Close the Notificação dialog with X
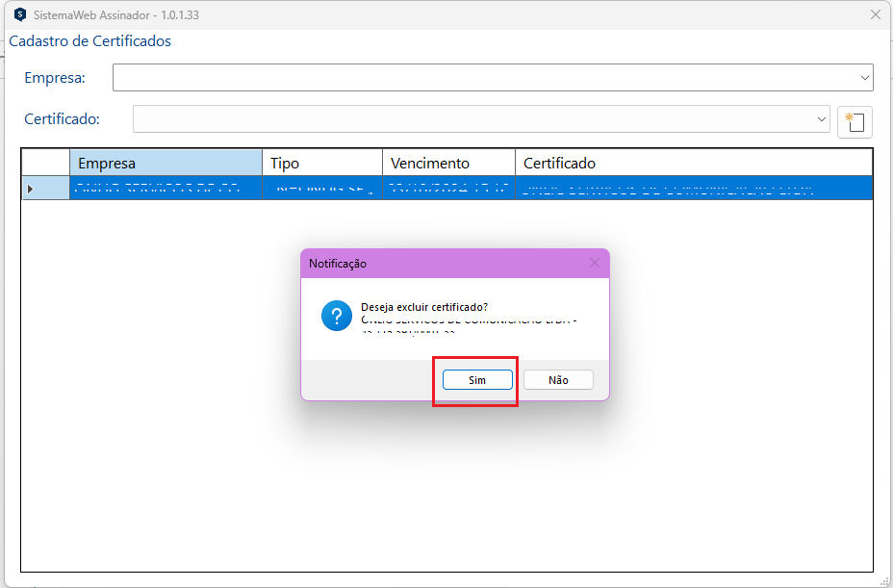Image resolution: width=893 pixels, height=588 pixels. tap(594, 263)
